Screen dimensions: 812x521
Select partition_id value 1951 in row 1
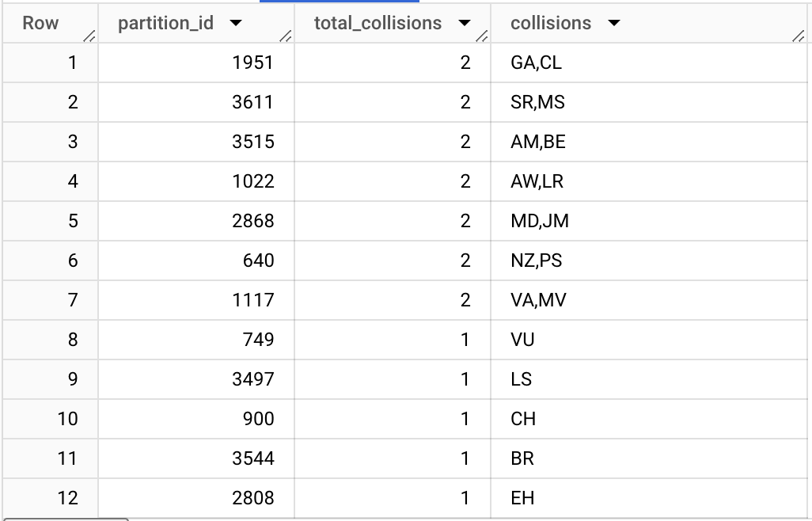(255, 63)
